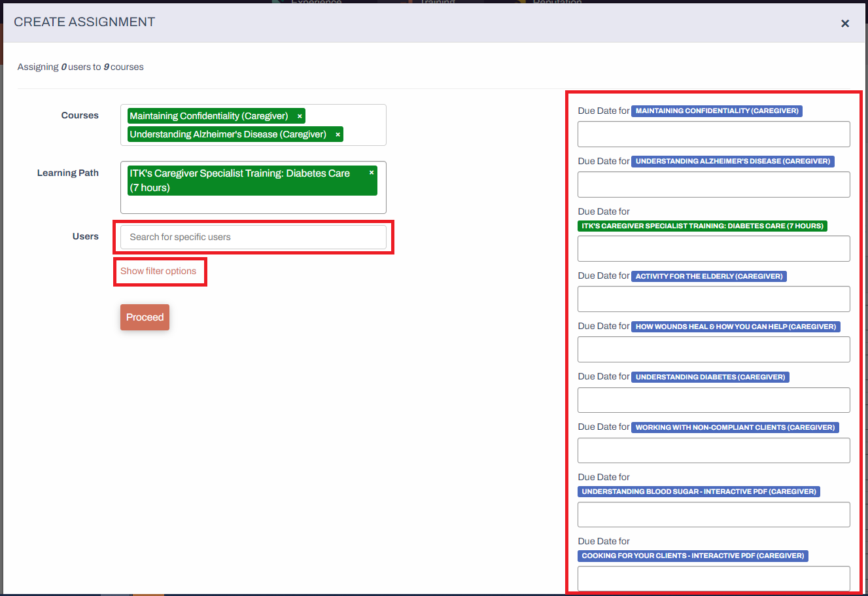868x596 pixels.
Task: Set due date for ITK's Caregiver Specialist Training
Action: pos(713,248)
